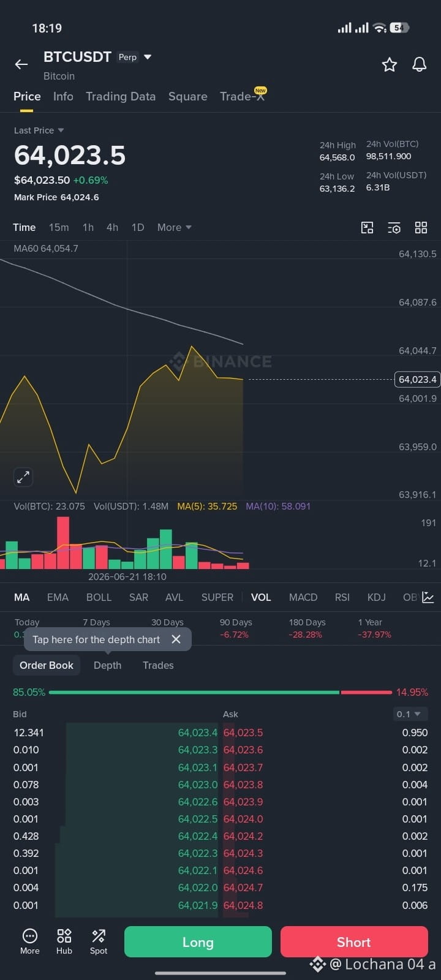
Task: Enable the RSI indicator
Action: click(x=342, y=597)
